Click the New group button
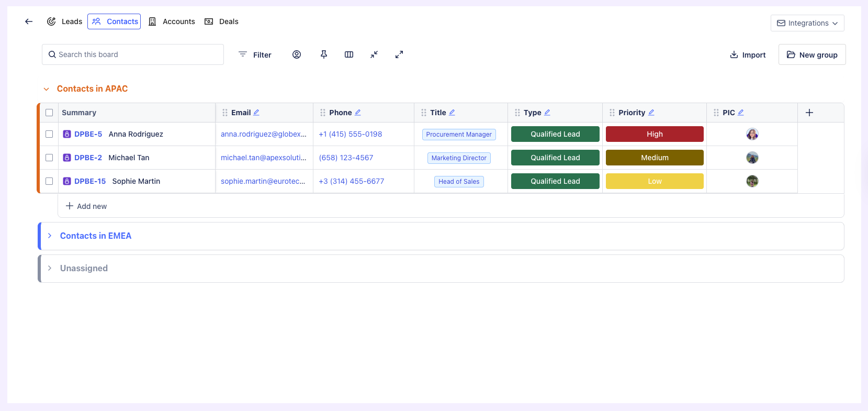 [812, 55]
